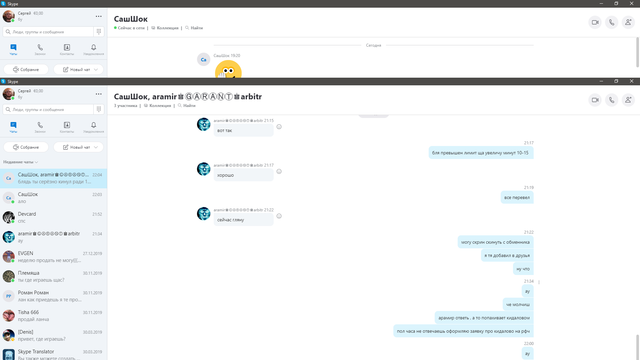Open Племяша chat in recent list
The width and height of the screenshot is (640, 360).
(x=53, y=276)
